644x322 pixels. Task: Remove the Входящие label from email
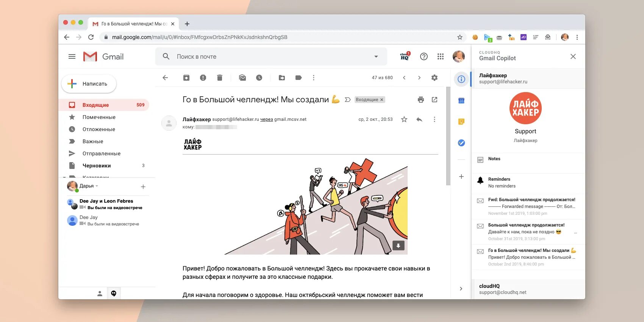382,100
